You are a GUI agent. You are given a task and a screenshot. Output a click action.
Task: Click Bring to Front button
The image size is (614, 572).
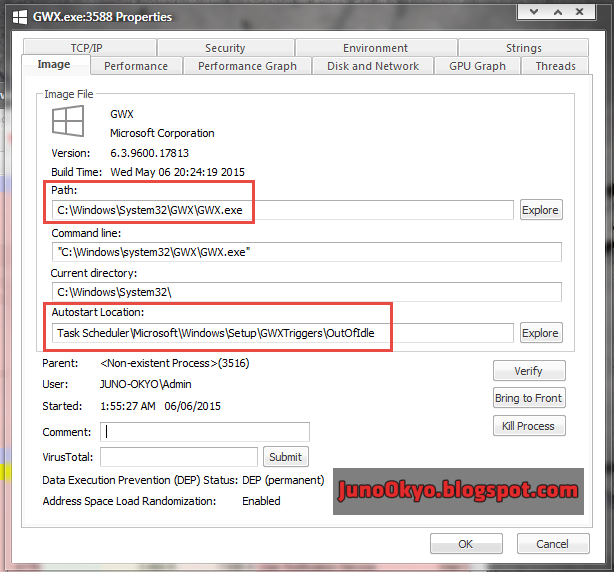[529, 398]
